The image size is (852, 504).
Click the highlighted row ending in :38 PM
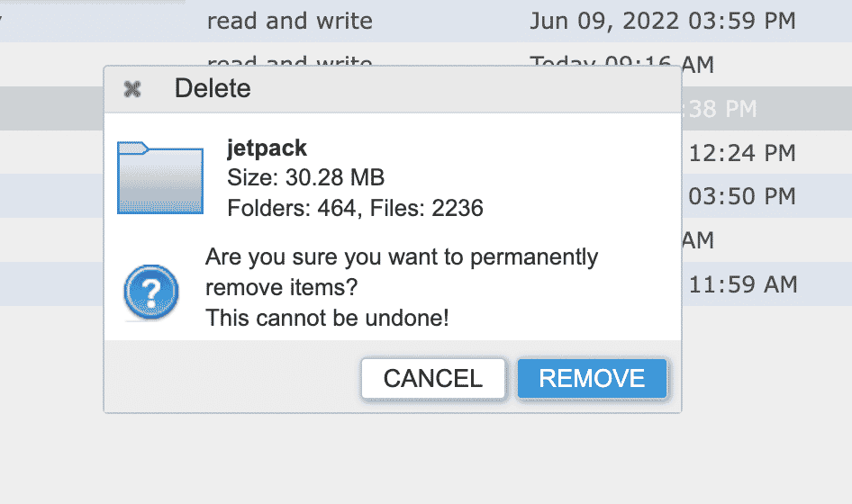[721, 109]
